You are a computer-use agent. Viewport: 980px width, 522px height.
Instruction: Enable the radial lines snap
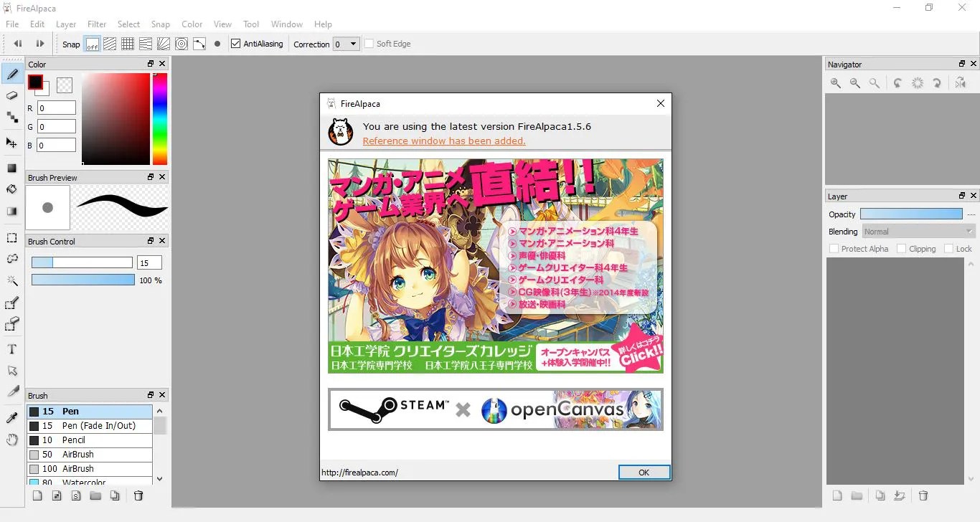point(164,44)
